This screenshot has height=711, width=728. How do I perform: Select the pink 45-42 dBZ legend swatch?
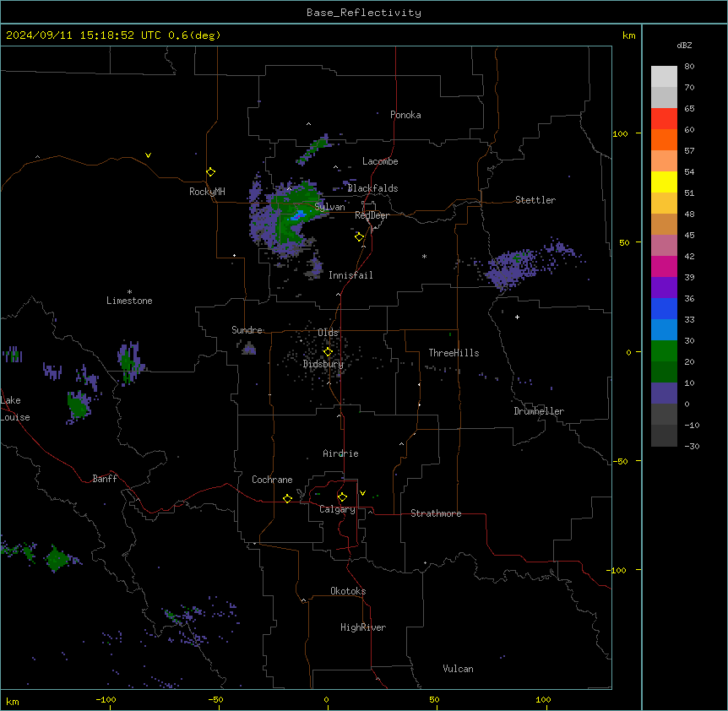point(664,246)
